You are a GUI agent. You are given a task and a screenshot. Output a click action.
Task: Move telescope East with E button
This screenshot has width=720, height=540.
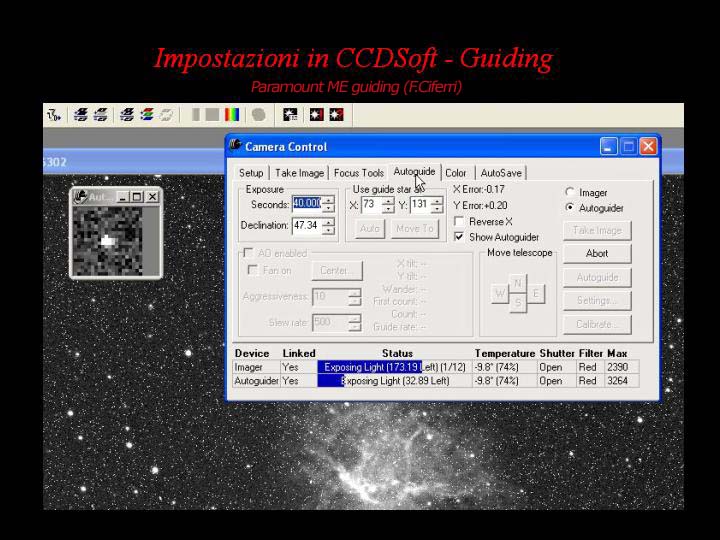535,293
